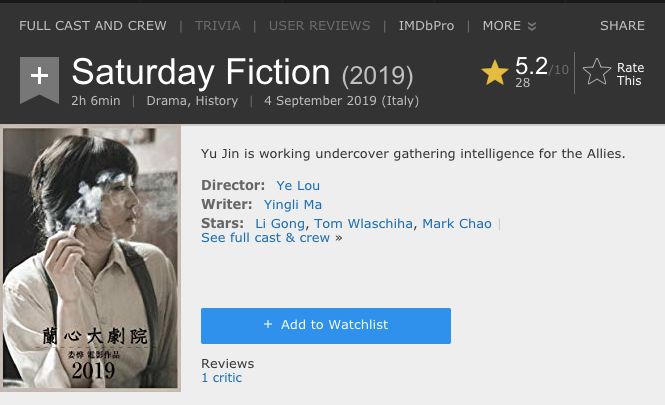
Task: Open the 4 September 2019 release date link
Action: pyautogui.click(x=341, y=101)
